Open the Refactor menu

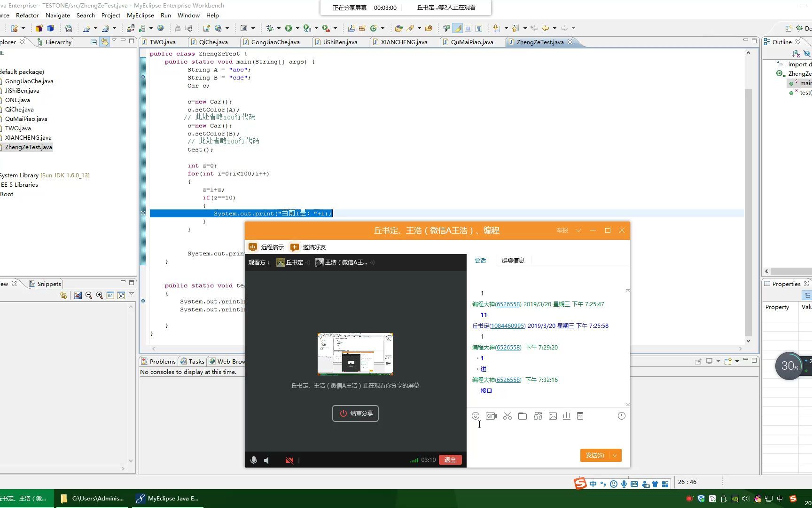[27, 15]
